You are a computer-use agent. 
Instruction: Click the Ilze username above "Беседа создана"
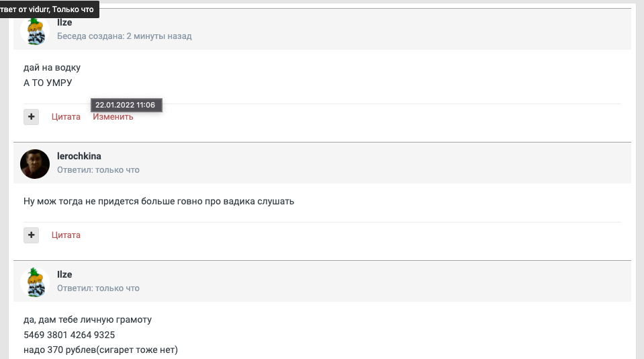64,23
